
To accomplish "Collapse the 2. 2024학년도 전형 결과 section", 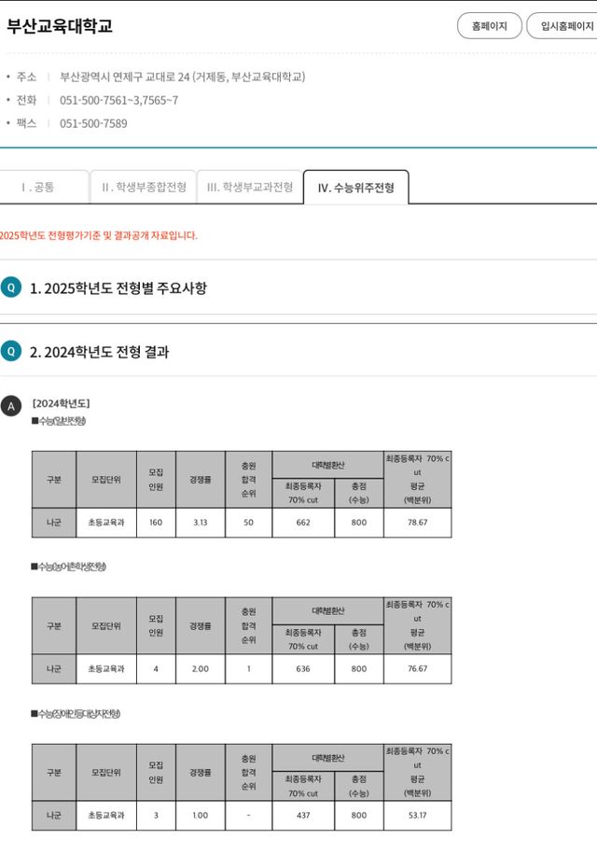I will pos(100,352).
